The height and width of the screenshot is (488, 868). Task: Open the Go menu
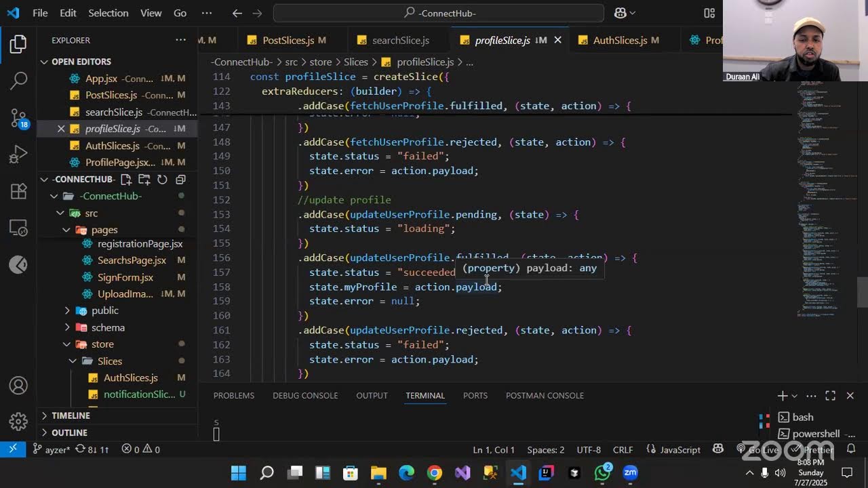(x=180, y=13)
